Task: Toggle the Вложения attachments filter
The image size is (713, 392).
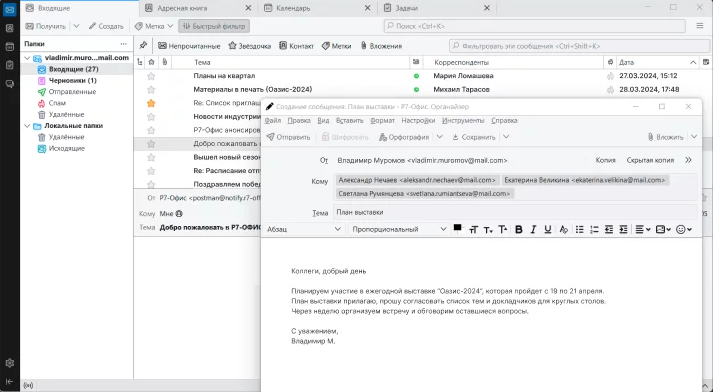Action: [x=381, y=46]
